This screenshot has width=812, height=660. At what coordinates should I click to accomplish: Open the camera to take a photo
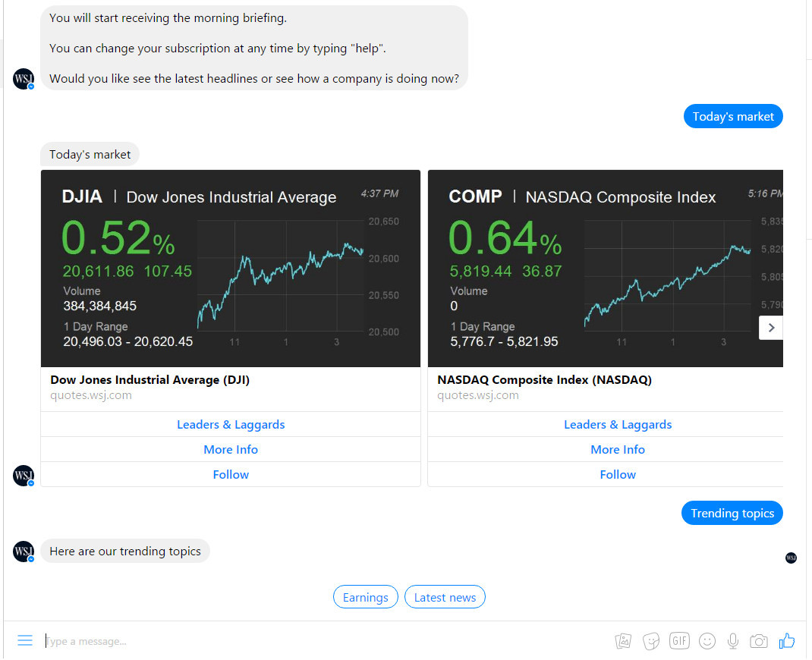(758, 641)
